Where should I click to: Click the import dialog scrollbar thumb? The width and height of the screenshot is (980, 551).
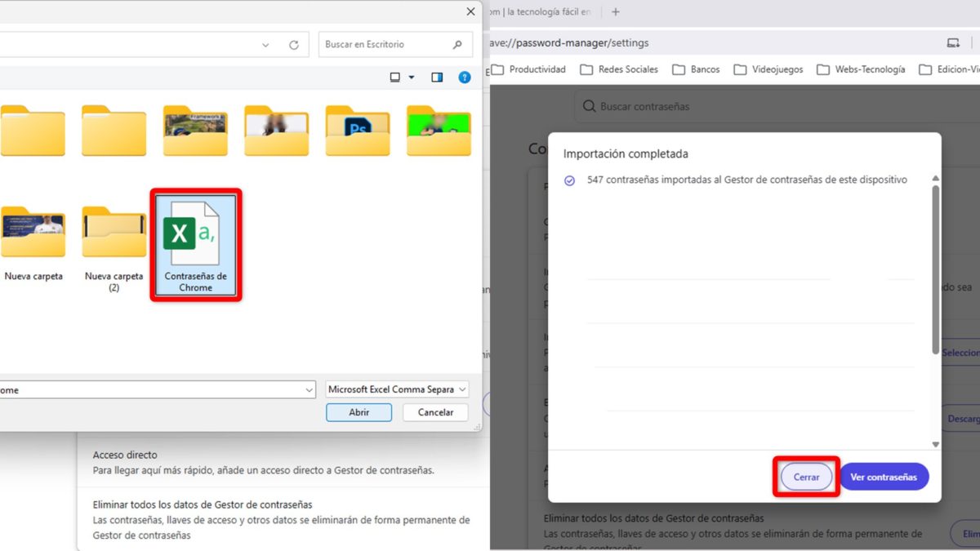pyautogui.click(x=936, y=269)
